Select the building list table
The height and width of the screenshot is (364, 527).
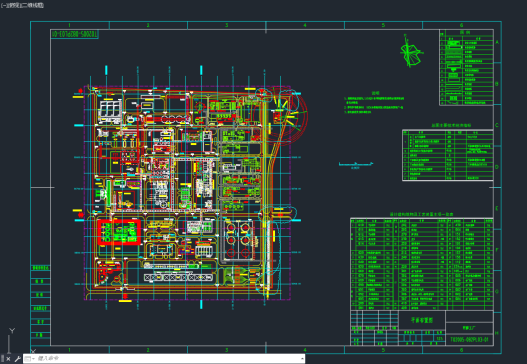click(x=422, y=264)
